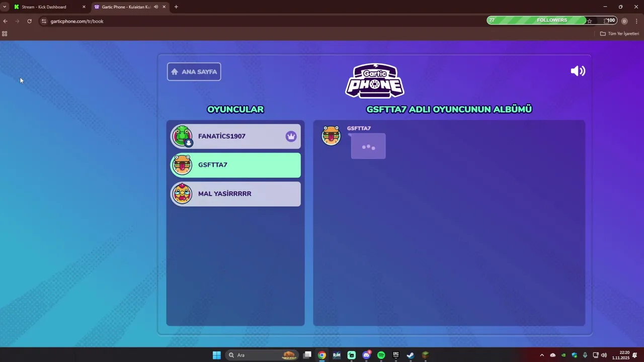The image size is (644, 362).
Task: Open the tab search dropdown
Action: click(5, 7)
